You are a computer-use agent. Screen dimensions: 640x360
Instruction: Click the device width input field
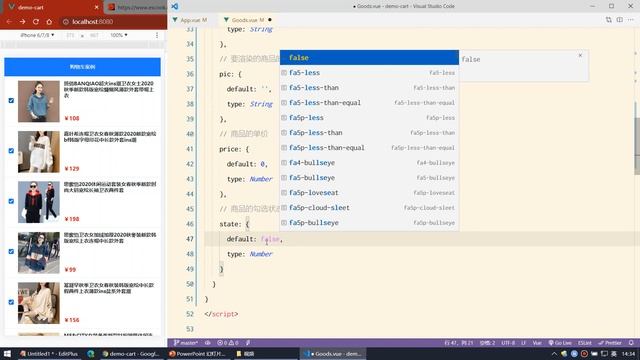tap(71, 36)
